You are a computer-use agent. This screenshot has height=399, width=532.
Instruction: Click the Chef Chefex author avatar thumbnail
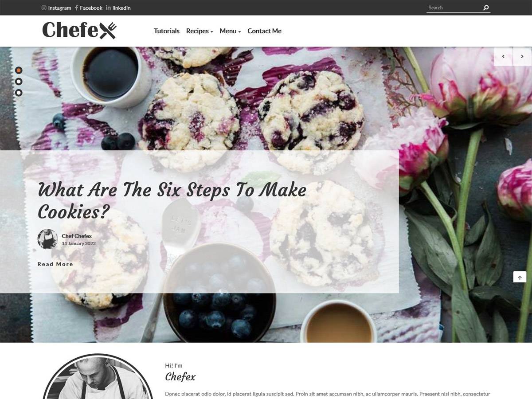click(x=47, y=239)
